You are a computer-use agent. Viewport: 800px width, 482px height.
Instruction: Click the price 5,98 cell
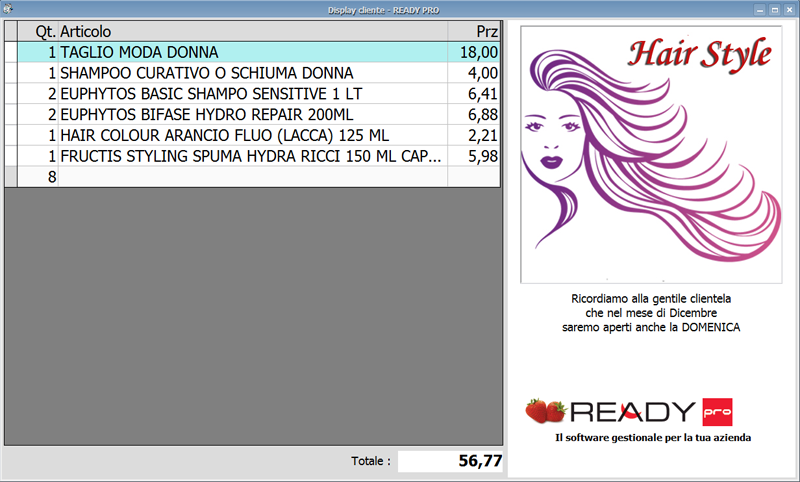click(x=474, y=156)
